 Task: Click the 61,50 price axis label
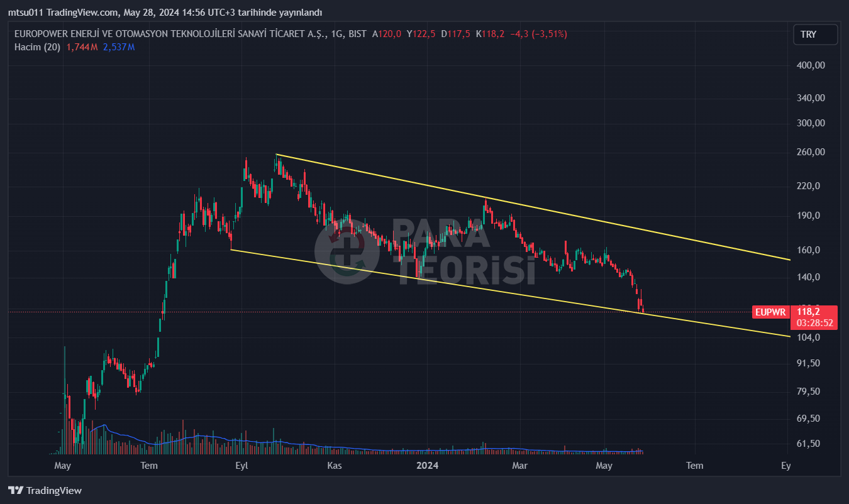click(808, 444)
